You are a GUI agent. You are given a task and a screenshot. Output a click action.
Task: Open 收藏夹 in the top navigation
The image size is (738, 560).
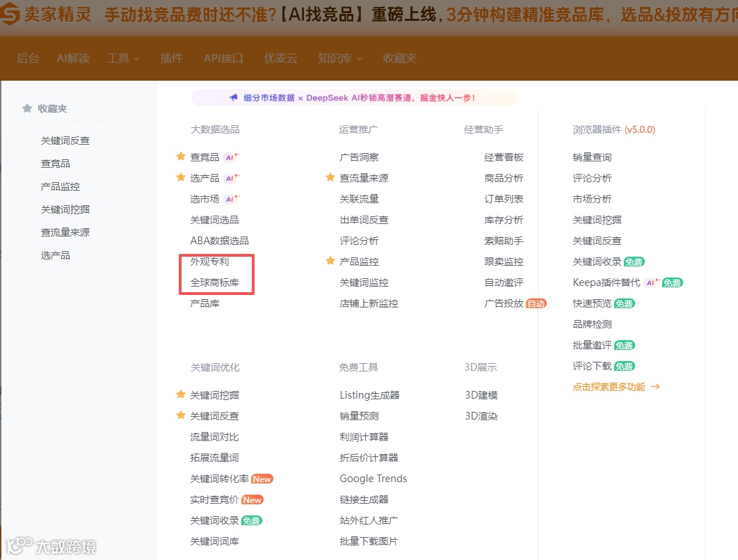coord(399,58)
